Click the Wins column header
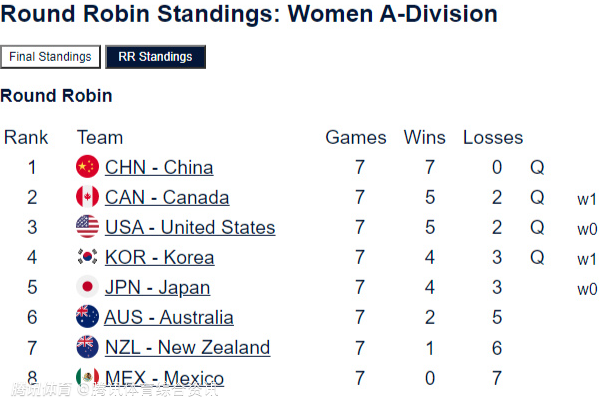 click(x=425, y=137)
